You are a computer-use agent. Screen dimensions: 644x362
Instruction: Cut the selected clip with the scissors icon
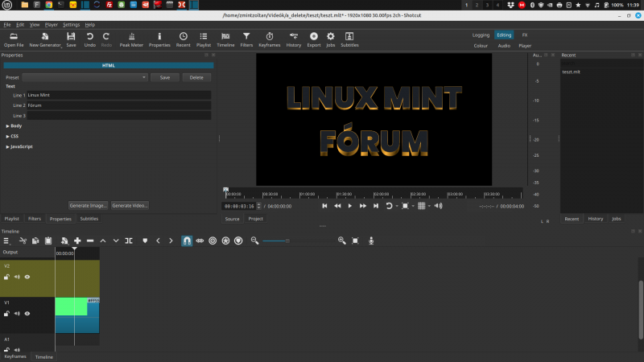[23, 241]
